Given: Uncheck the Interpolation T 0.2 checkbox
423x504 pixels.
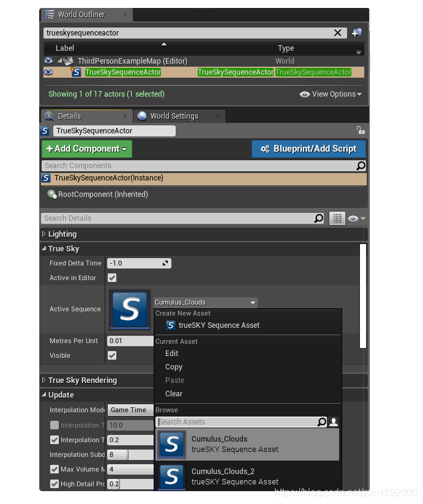Looking at the screenshot, I should [x=54, y=440].
